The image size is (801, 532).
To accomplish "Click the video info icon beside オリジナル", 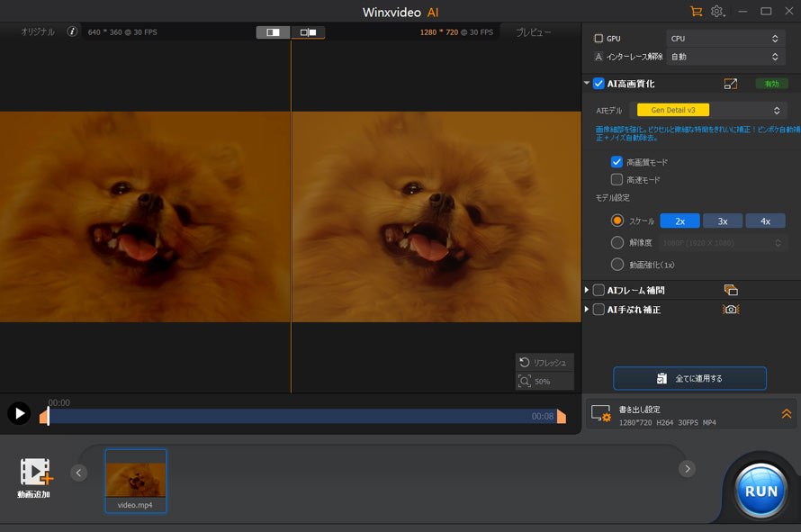I will tap(73, 32).
